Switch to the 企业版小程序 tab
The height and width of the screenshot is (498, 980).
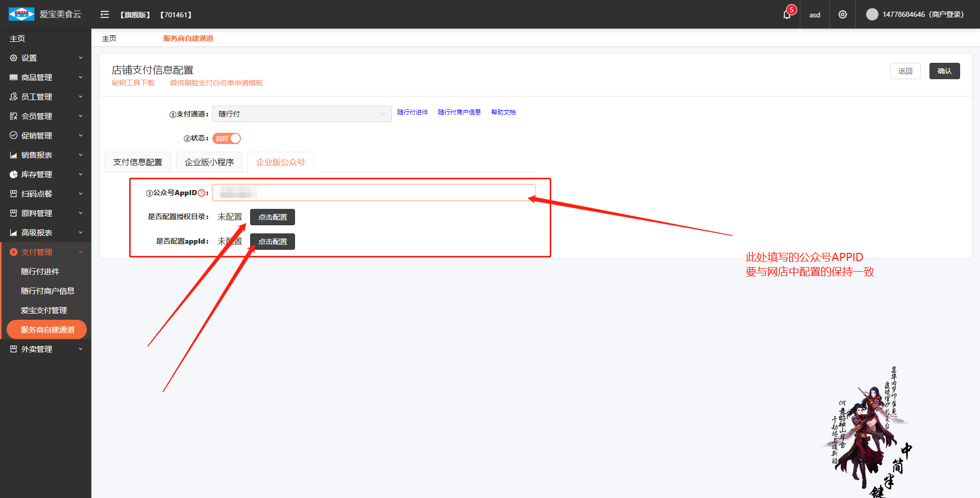[209, 162]
